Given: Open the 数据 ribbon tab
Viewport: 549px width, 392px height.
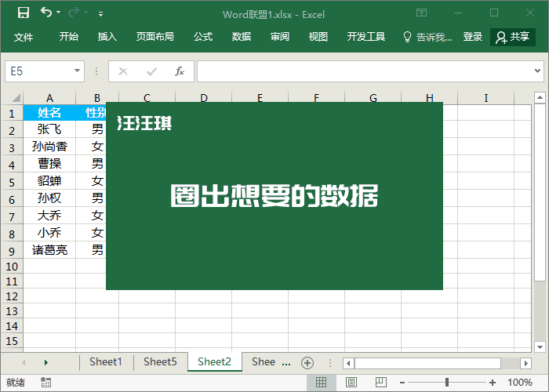Looking at the screenshot, I should pyautogui.click(x=242, y=37).
